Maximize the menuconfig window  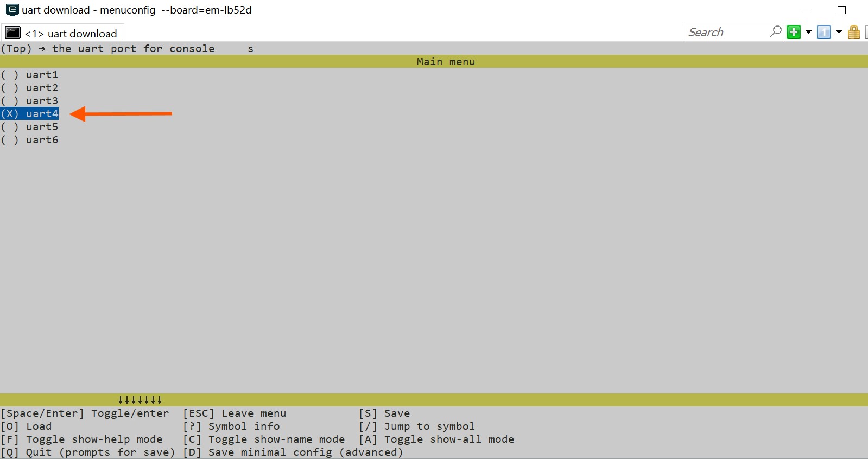tap(841, 10)
